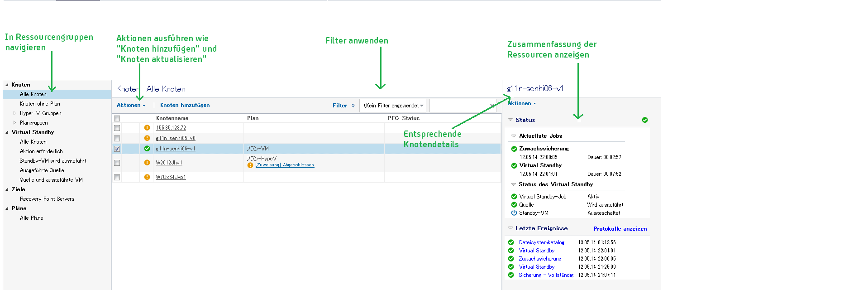The width and height of the screenshot is (868, 290).
Task: Expand the Hyper-V-Gruppen tree node
Action: (x=14, y=113)
